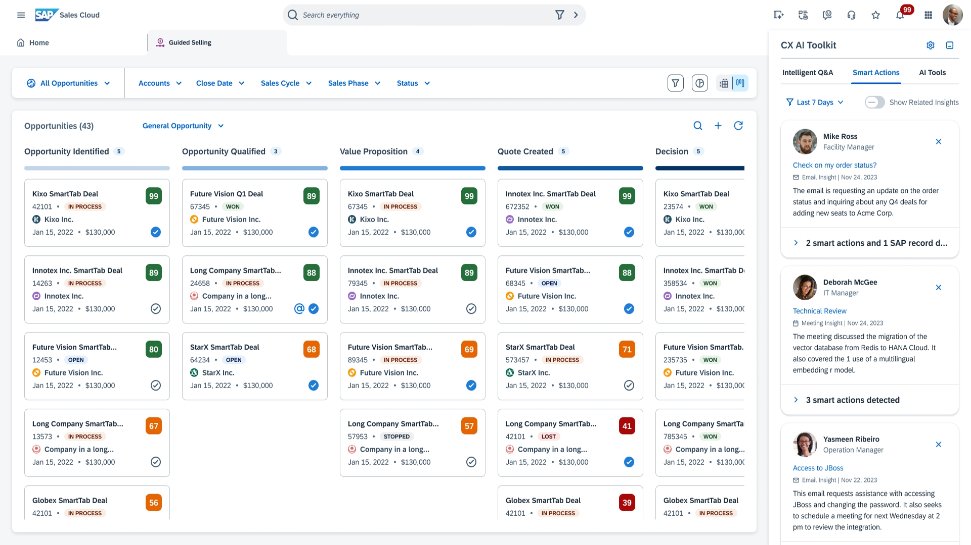Switch to the Home tab

33,43
